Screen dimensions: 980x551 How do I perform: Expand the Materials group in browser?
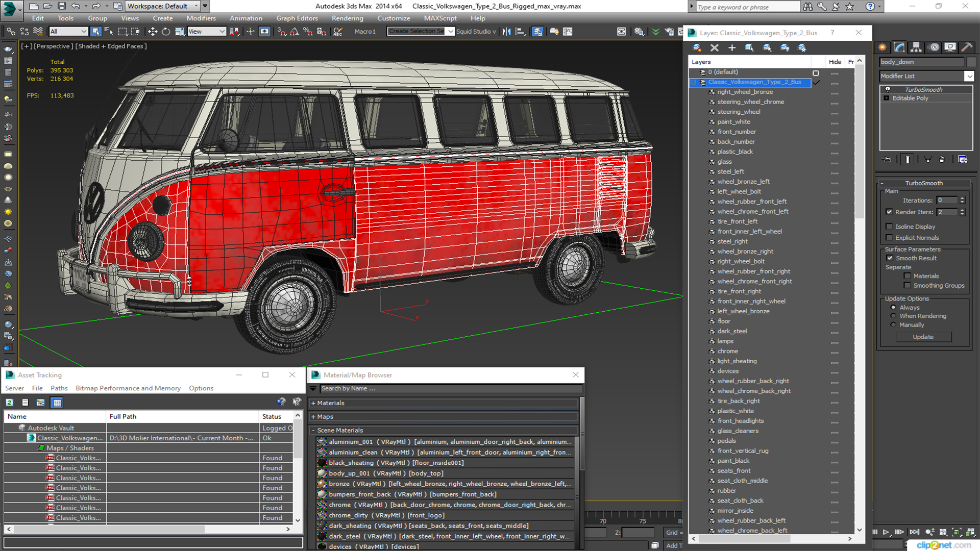pyautogui.click(x=313, y=403)
